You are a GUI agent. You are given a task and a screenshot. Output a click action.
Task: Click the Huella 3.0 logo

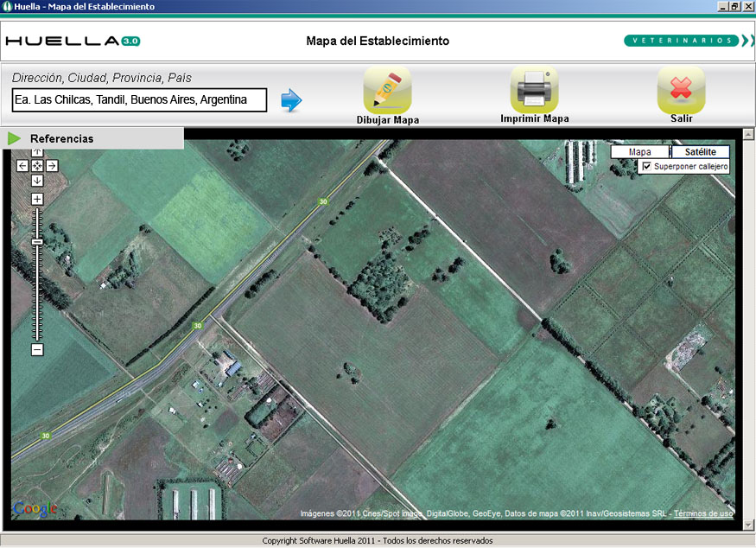pyautogui.click(x=73, y=41)
